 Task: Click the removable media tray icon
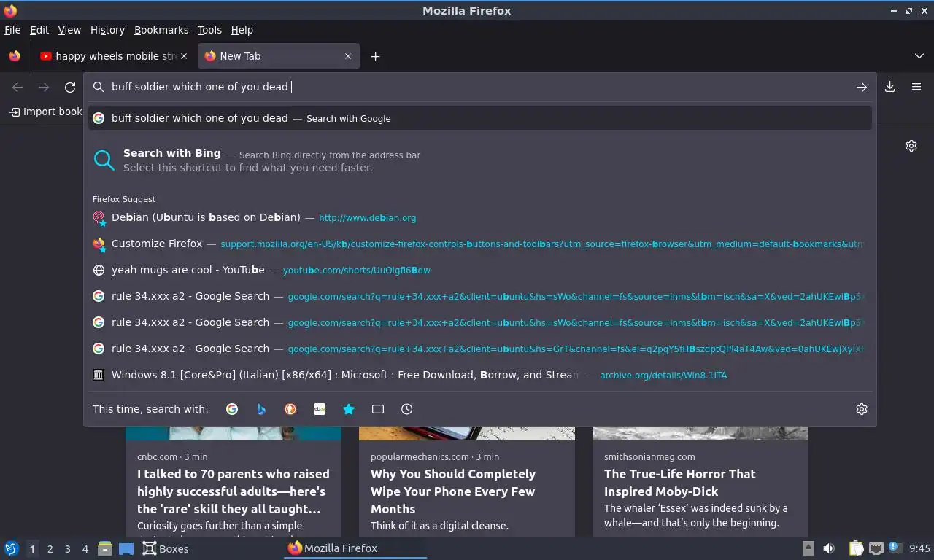[x=808, y=548]
